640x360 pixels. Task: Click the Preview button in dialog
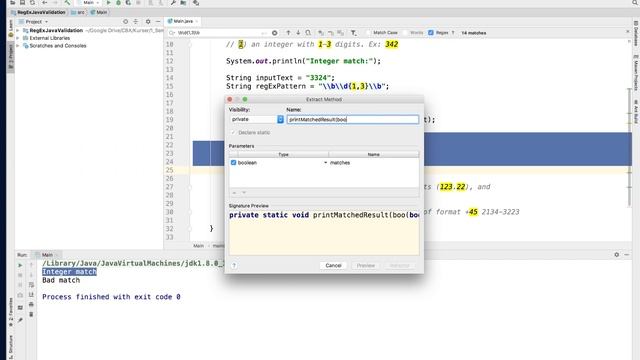tap(366, 265)
